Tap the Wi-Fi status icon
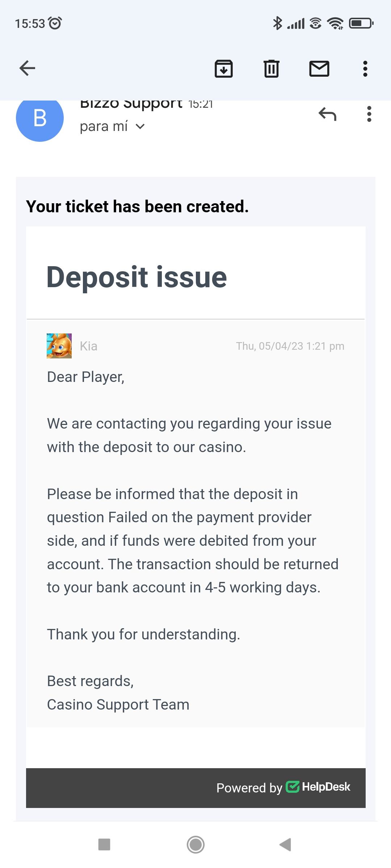The width and height of the screenshot is (391, 868). pos(335,24)
